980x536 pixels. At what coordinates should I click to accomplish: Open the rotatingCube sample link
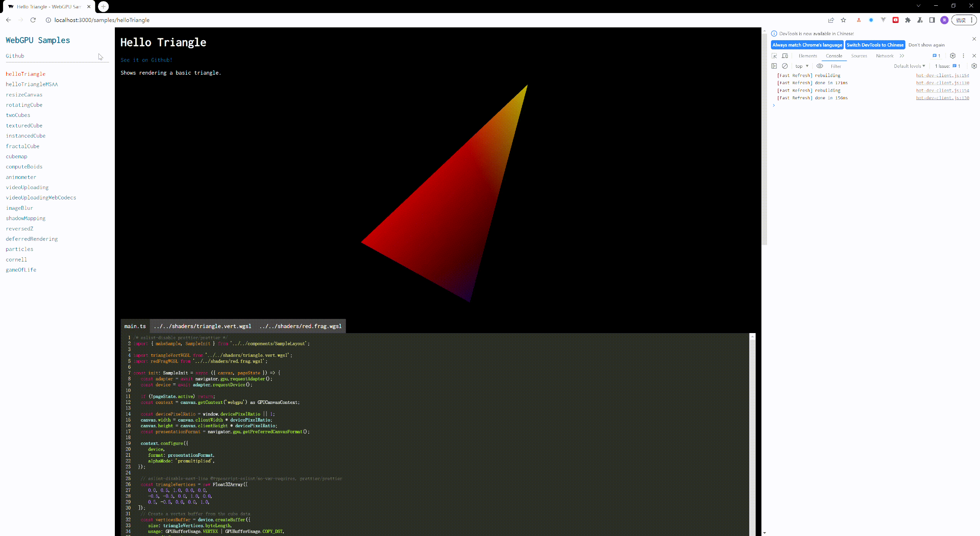(24, 105)
